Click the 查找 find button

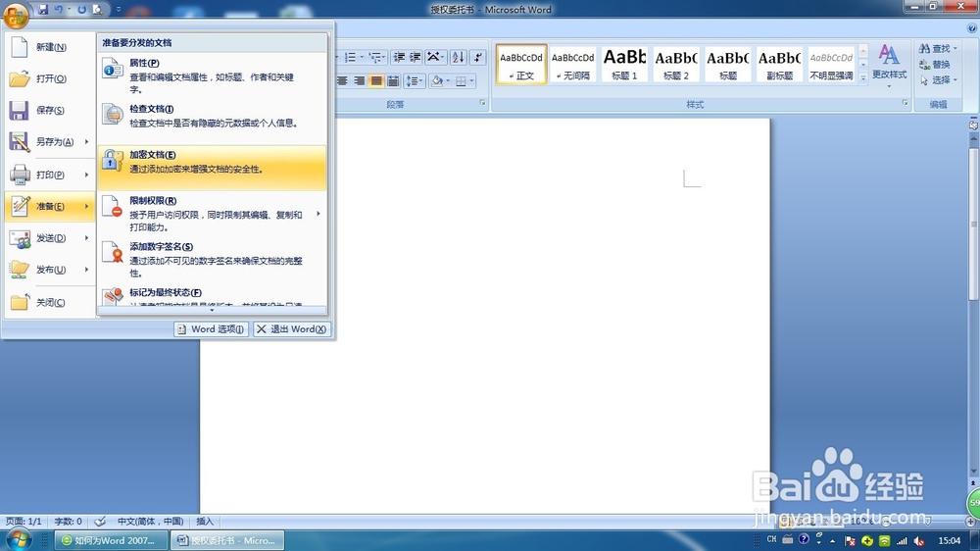pos(938,48)
